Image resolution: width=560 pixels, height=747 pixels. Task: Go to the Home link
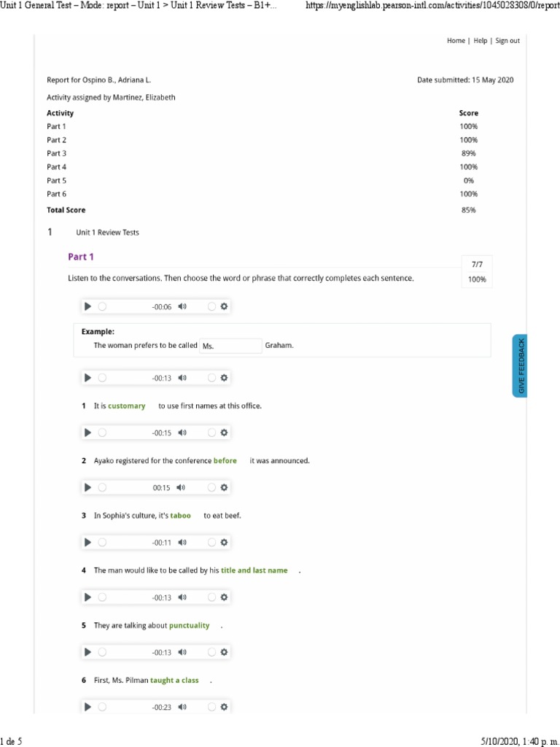[x=456, y=41]
